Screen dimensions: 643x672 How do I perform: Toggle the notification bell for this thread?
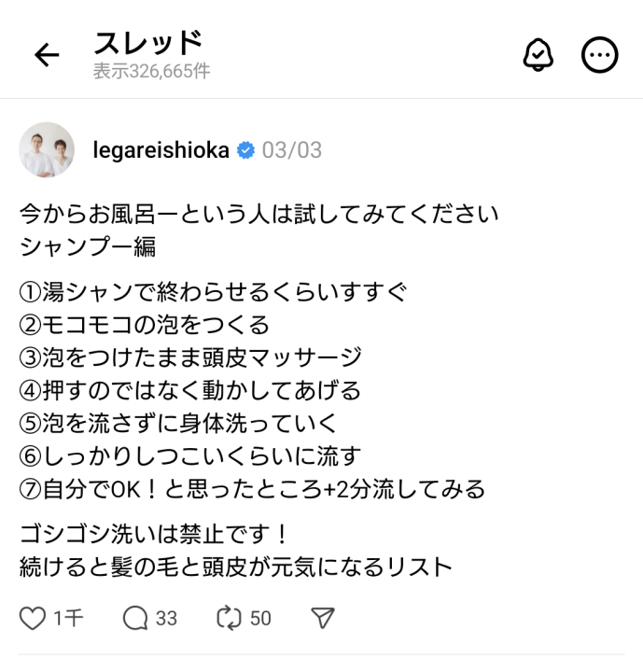pos(538,55)
